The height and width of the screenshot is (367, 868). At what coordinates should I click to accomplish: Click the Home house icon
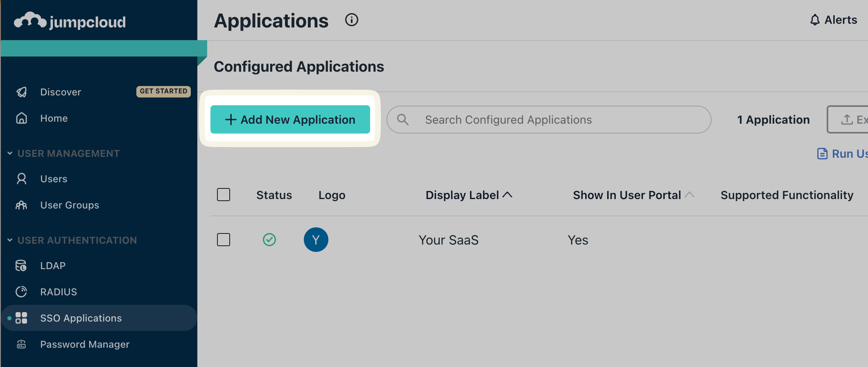[22, 118]
